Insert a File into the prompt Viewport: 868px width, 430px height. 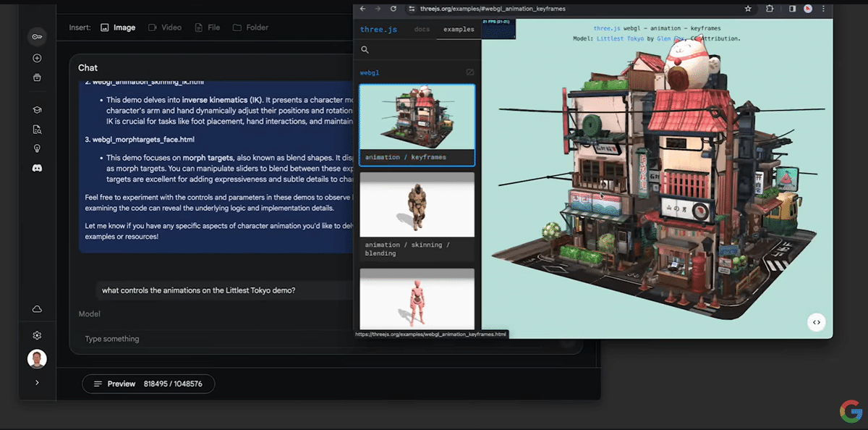(x=208, y=28)
